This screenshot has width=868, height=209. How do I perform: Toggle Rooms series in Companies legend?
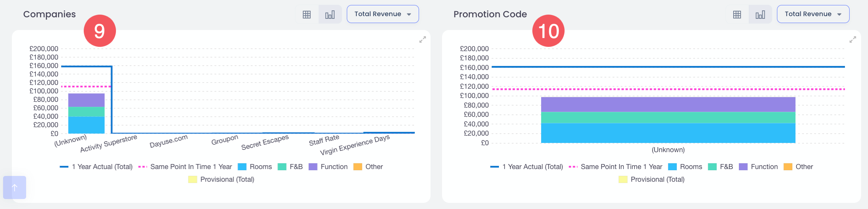pyautogui.click(x=255, y=167)
